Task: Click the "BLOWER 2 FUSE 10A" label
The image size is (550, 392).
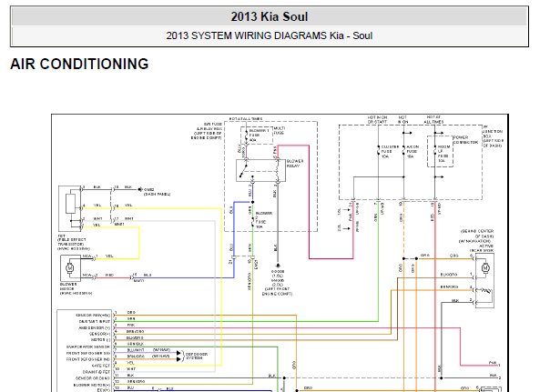Action: tap(263, 220)
